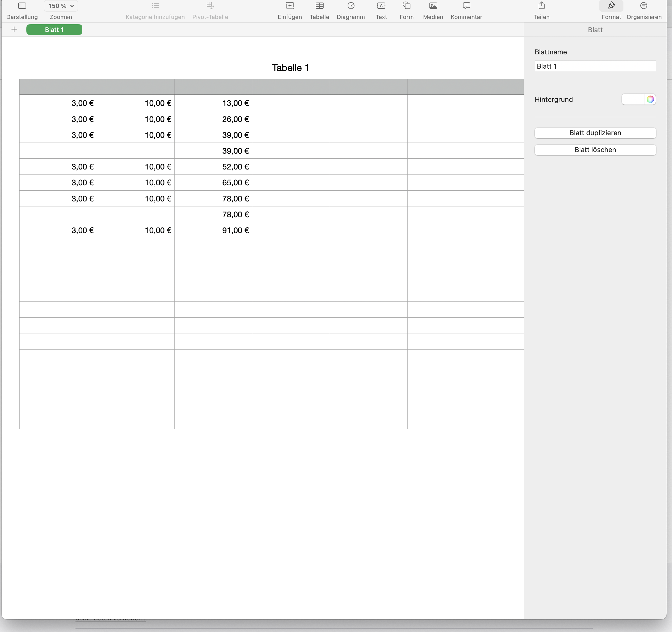672x632 pixels.
Task: Add a new sheet with plus button
Action: 14,29
